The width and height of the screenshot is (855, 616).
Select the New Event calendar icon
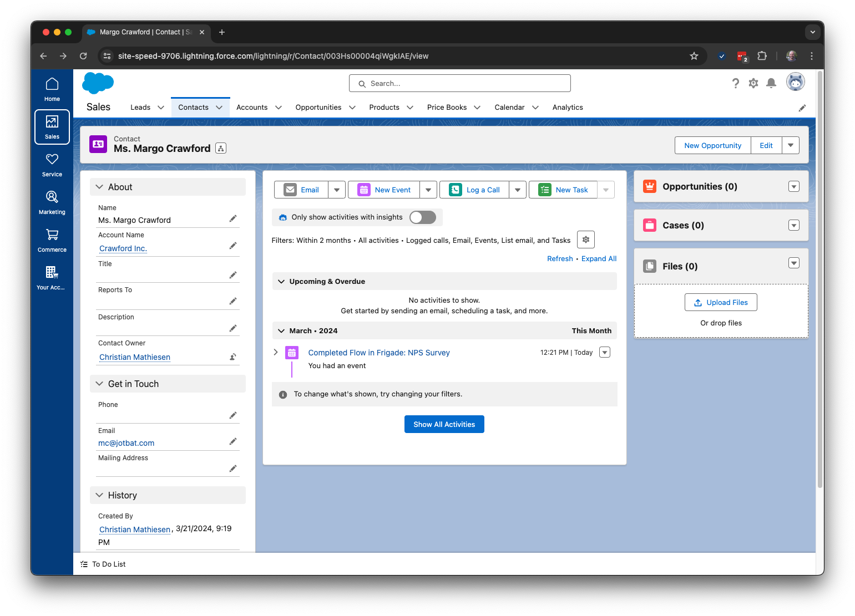pos(363,189)
